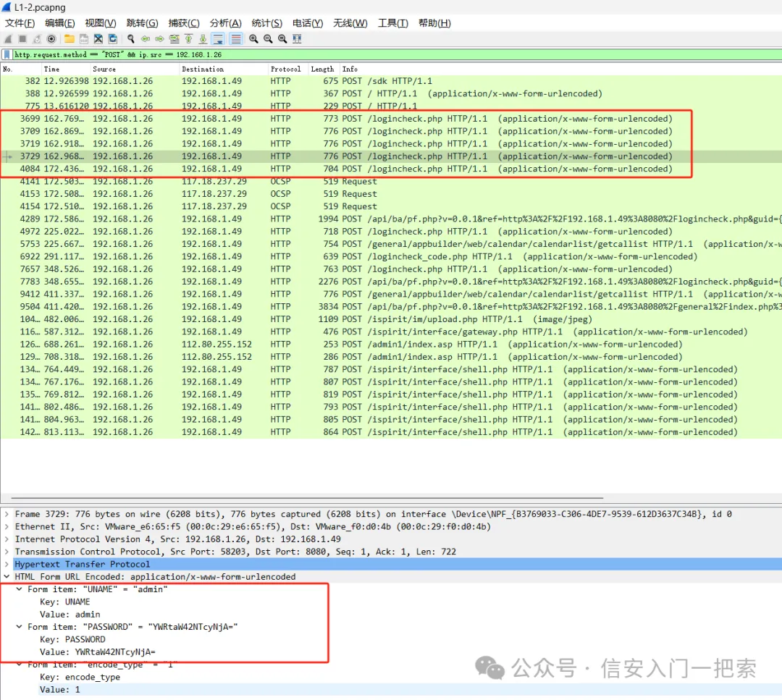
Task: Save the capture file icon
Action: [84, 39]
